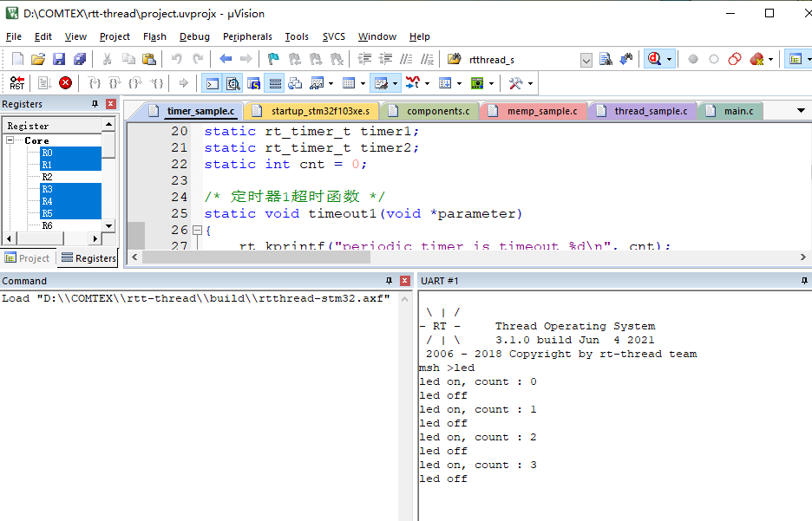The width and height of the screenshot is (812, 521).
Task: Select the Registers panel tab
Action: (x=88, y=258)
